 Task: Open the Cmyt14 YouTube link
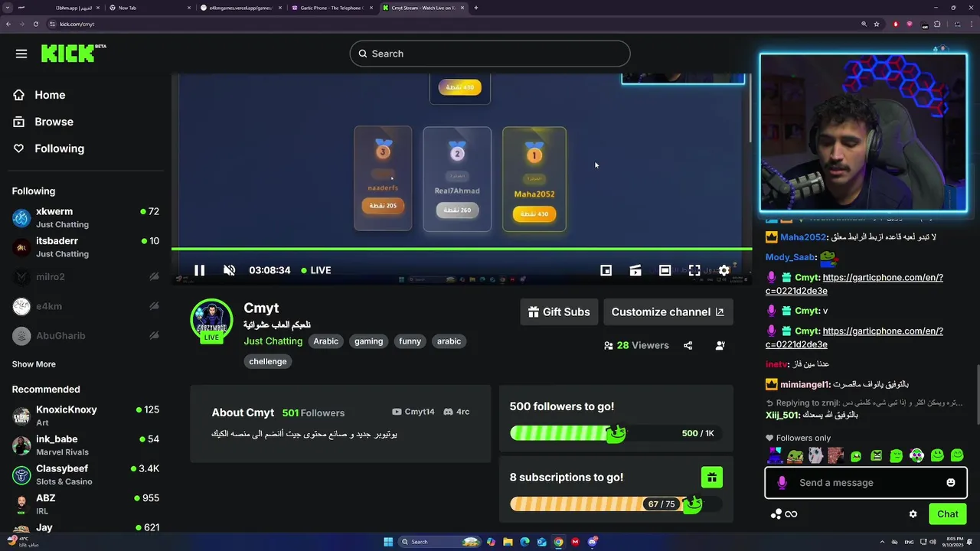(413, 412)
